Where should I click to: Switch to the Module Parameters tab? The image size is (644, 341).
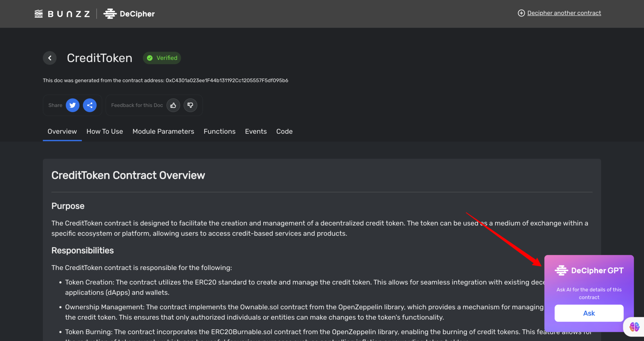coord(163,131)
